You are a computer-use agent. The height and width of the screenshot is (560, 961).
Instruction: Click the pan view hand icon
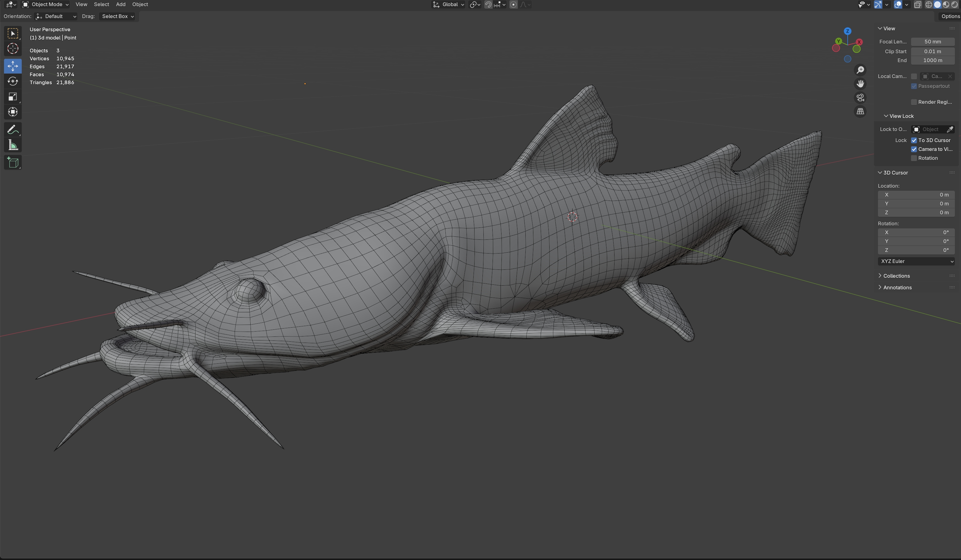point(860,84)
